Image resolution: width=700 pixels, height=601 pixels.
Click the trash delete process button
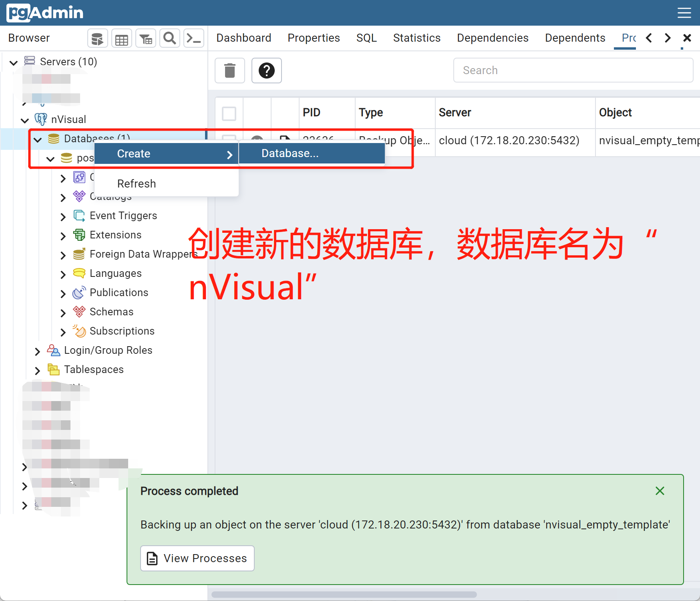(x=230, y=71)
